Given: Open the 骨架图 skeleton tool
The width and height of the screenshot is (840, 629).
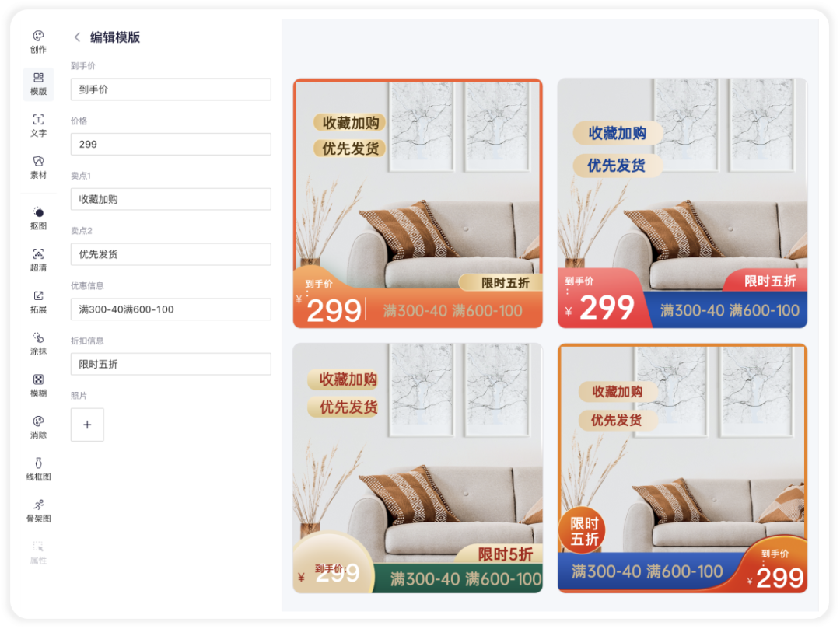Looking at the screenshot, I should click(38, 511).
